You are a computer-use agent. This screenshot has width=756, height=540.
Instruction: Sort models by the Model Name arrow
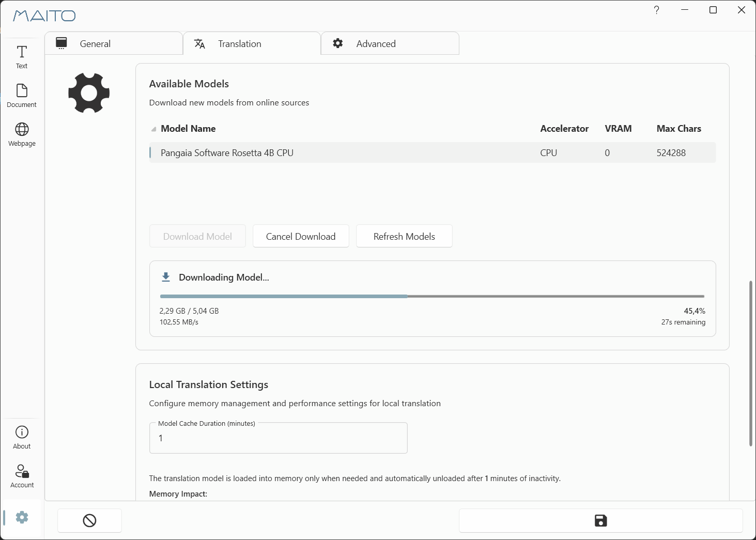pyautogui.click(x=153, y=129)
